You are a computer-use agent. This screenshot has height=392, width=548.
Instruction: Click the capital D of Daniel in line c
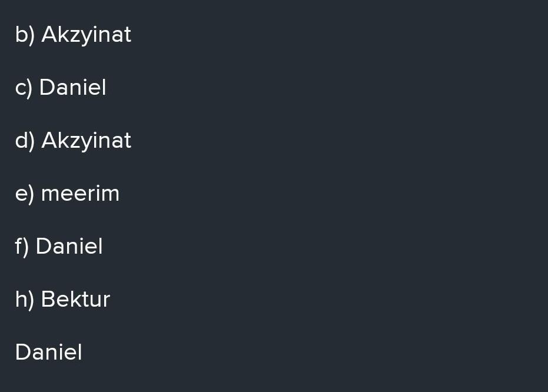click(47, 88)
